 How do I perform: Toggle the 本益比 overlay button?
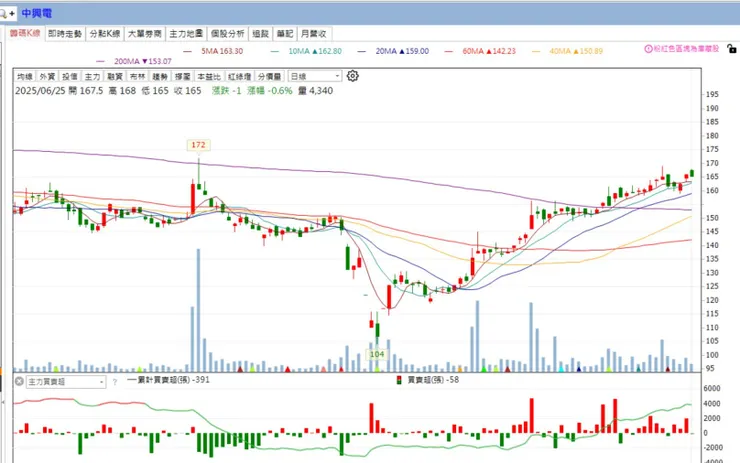pyautogui.click(x=209, y=76)
